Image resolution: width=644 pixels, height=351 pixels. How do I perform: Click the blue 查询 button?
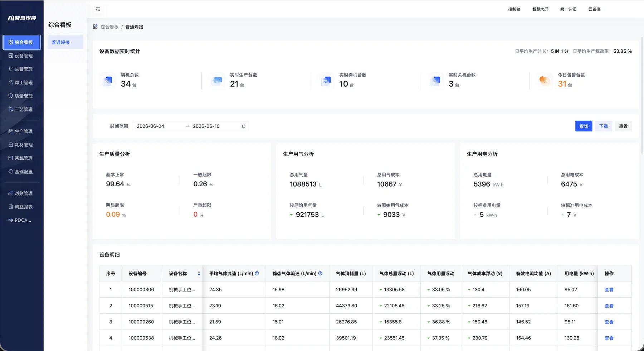click(584, 126)
